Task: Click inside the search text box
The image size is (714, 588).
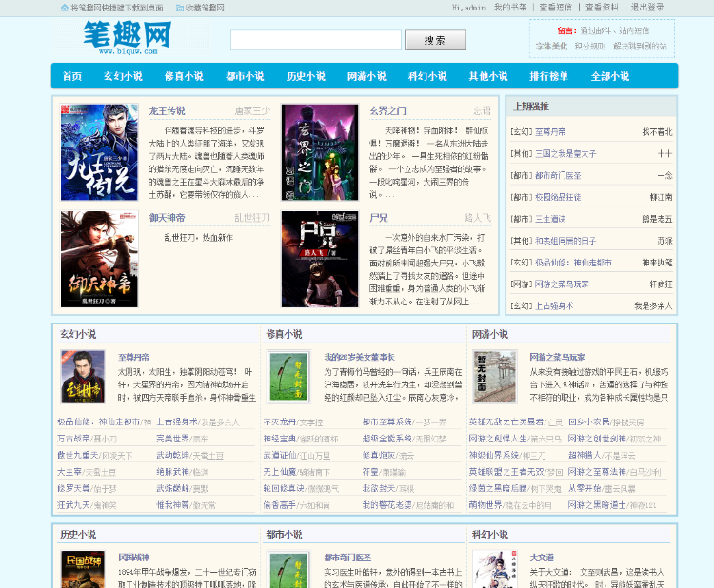Action: 315,40
